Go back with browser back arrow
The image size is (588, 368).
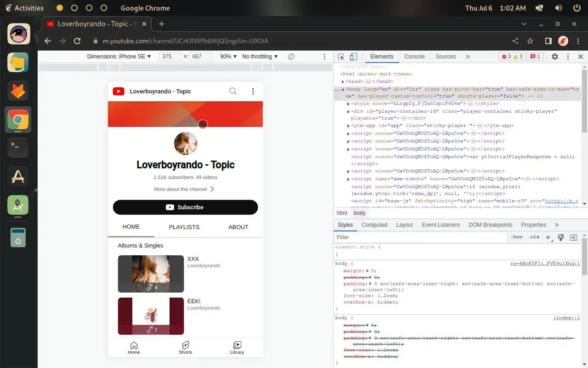[48, 41]
